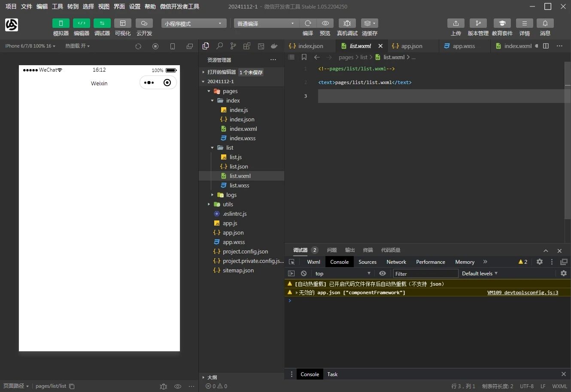The width and height of the screenshot is (571, 392).
Task: Start 真机调试 remote device debugging
Action: pyautogui.click(x=347, y=23)
